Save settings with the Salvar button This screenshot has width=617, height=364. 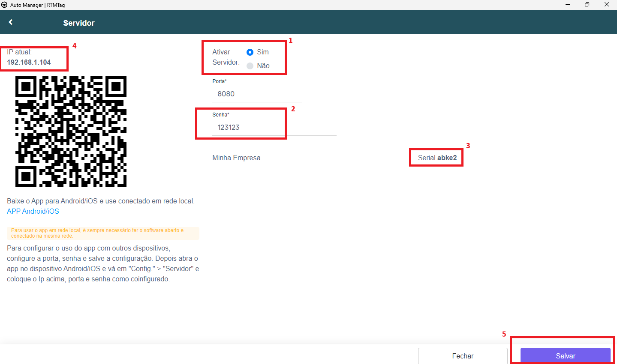click(x=565, y=356)
